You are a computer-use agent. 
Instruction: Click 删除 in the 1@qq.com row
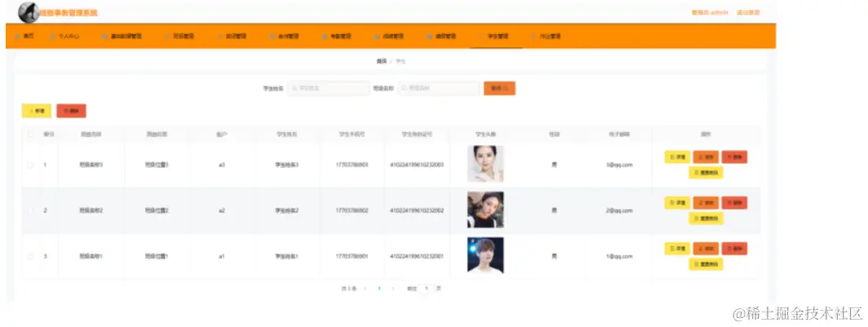[x=734, y=249]
